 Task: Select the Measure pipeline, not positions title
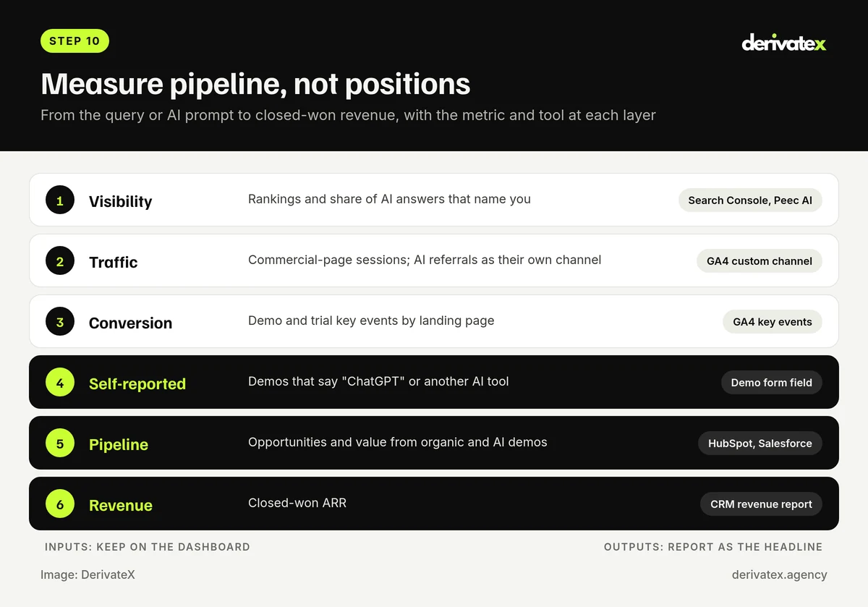pyautogui.click(x=255, y=85)
